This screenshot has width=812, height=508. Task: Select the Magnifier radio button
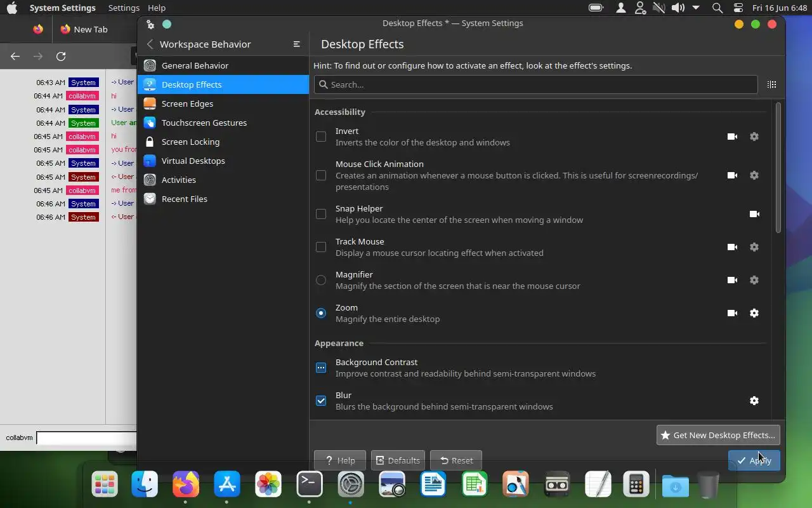click(x=321, y=280)
